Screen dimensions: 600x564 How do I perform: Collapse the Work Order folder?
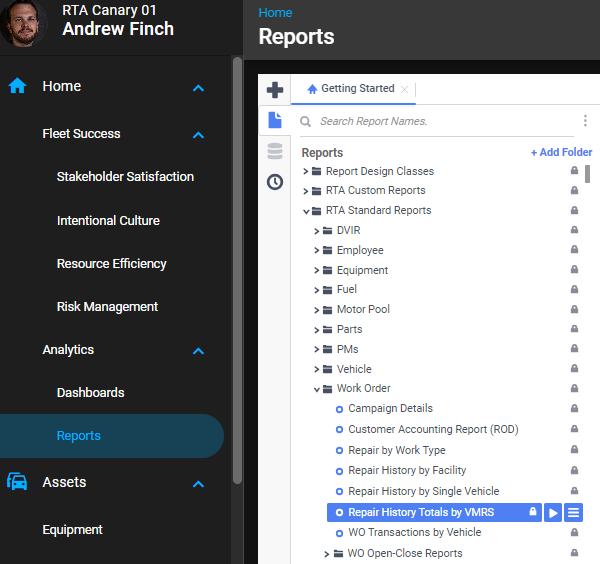317,389
